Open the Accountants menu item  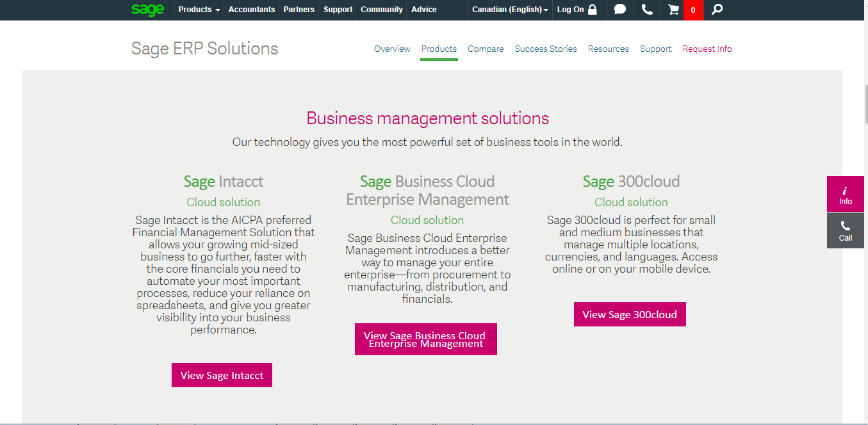point(252,10)
